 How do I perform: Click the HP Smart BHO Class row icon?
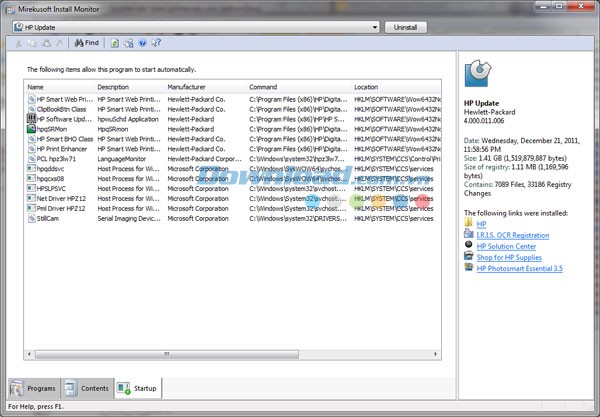(x=32, y=139)
